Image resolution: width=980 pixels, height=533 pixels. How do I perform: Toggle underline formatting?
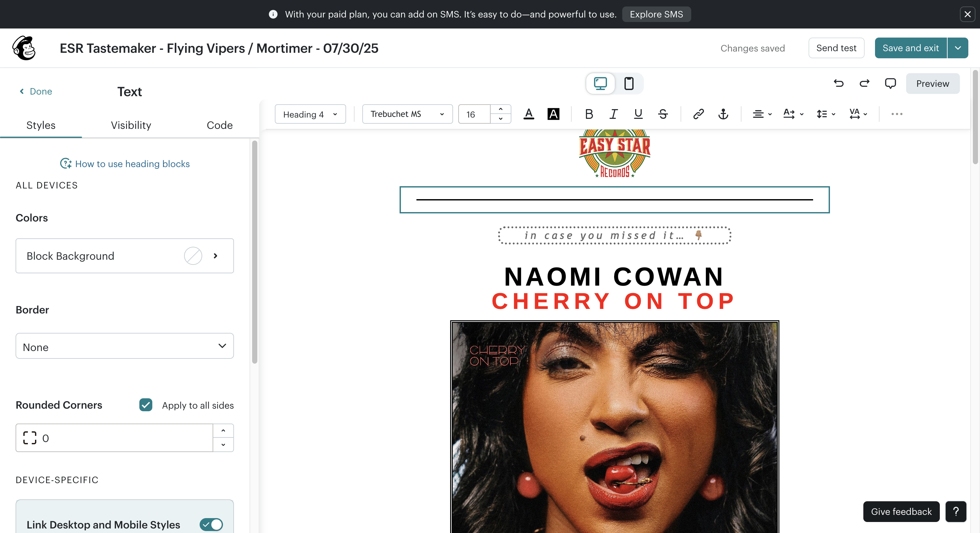638,114
